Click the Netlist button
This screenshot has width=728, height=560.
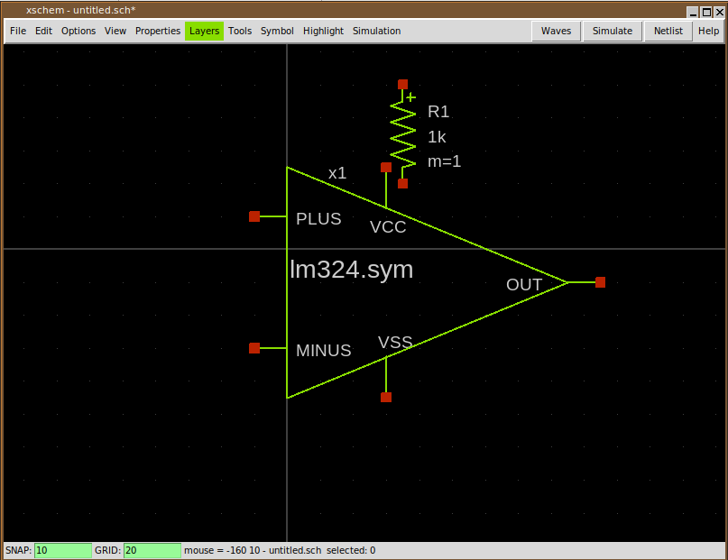point(669,31)
